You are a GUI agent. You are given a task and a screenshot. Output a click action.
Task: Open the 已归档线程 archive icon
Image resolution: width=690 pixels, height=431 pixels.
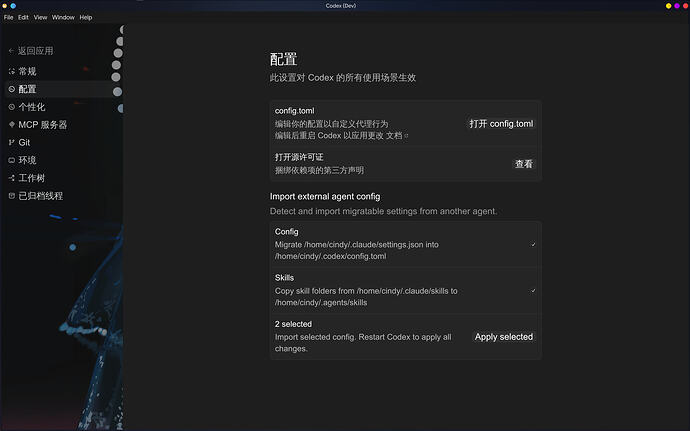pyautogui.click(x=12, y=196)
